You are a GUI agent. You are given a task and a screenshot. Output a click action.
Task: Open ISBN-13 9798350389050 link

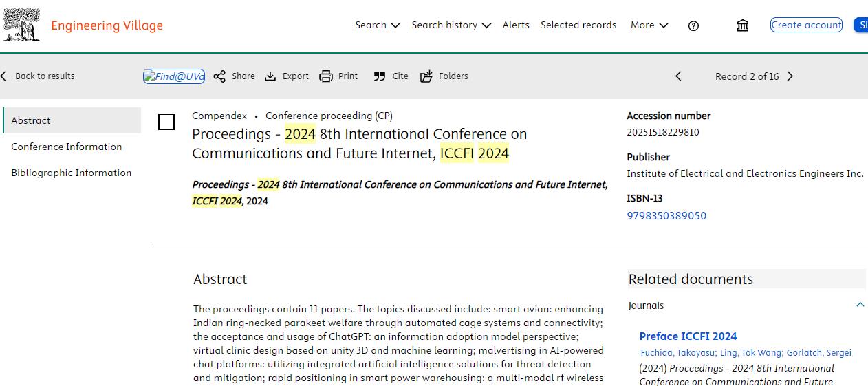(x=666, y=215)
